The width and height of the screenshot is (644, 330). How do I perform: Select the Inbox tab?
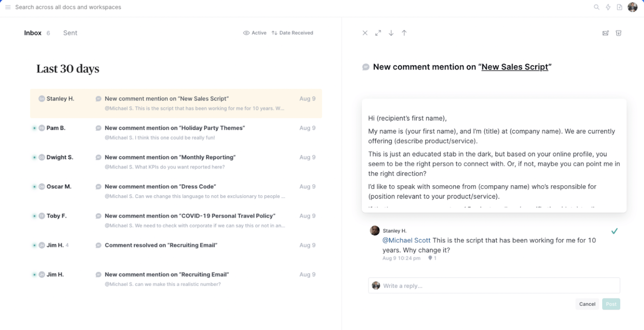(33, 33)
